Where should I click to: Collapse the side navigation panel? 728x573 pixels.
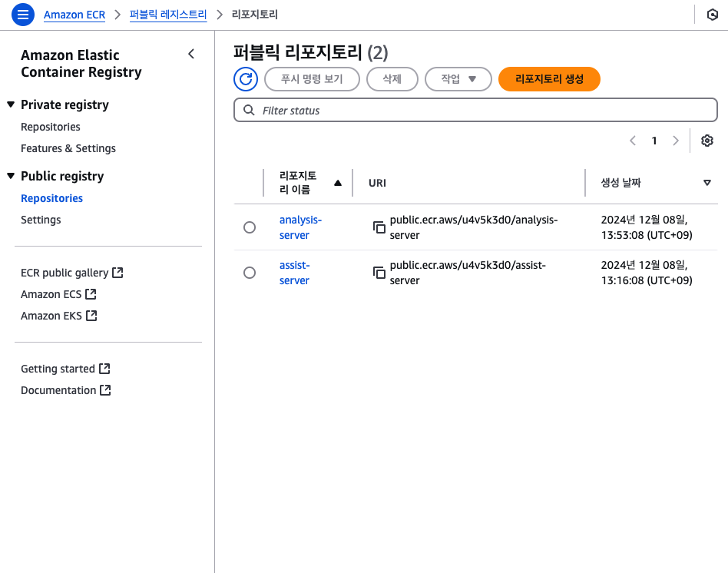tap(191, 54)
